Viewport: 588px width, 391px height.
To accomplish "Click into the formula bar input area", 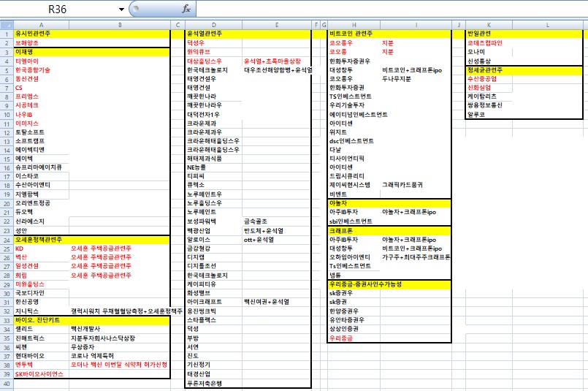I will (392, 9).
